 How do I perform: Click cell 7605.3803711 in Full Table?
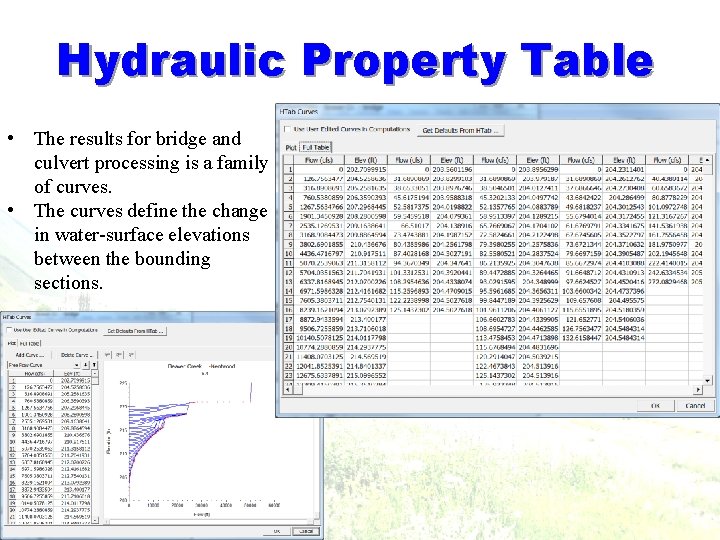click(319, 300)
